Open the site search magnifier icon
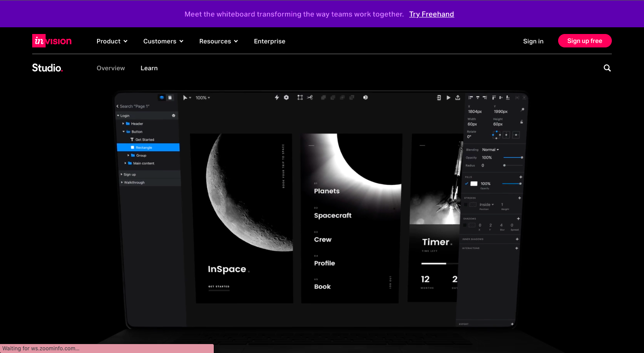The image size is (644, 353). (607, 68)
